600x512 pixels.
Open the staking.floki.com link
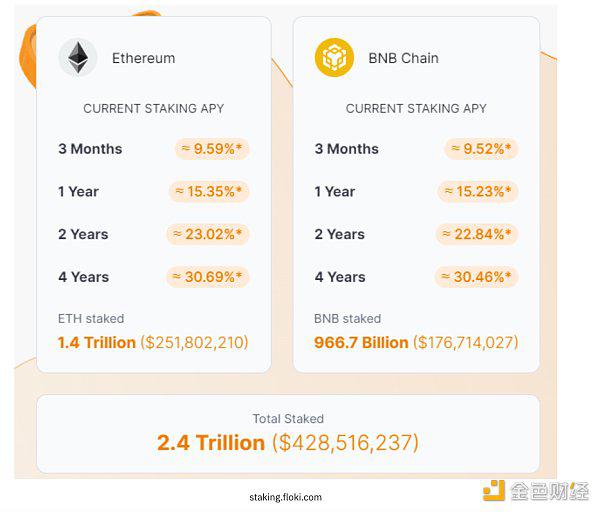click(285, 497)
